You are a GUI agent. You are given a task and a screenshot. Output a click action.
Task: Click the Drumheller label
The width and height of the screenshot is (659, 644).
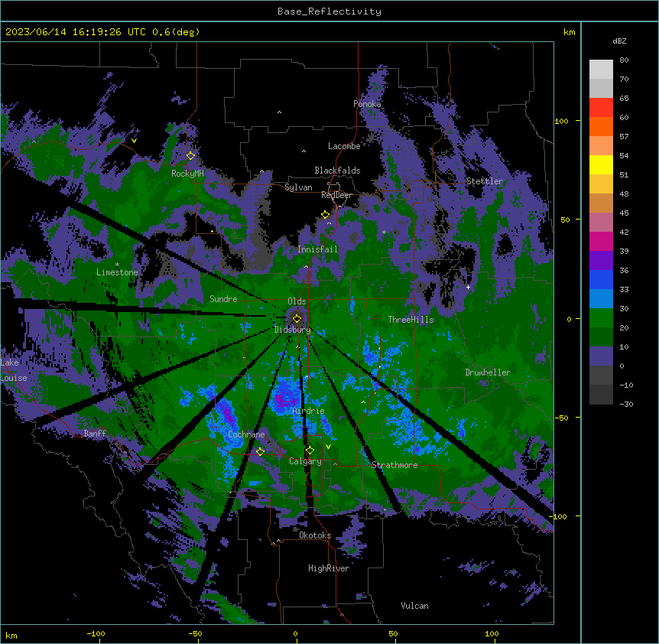tap(488, 372)
